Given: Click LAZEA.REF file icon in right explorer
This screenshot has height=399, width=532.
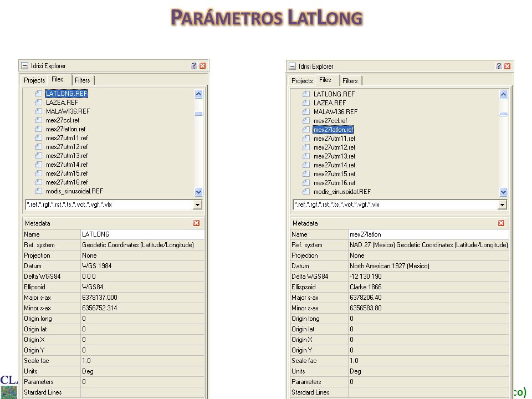Looking at the screenshot, I should point(306,103).
